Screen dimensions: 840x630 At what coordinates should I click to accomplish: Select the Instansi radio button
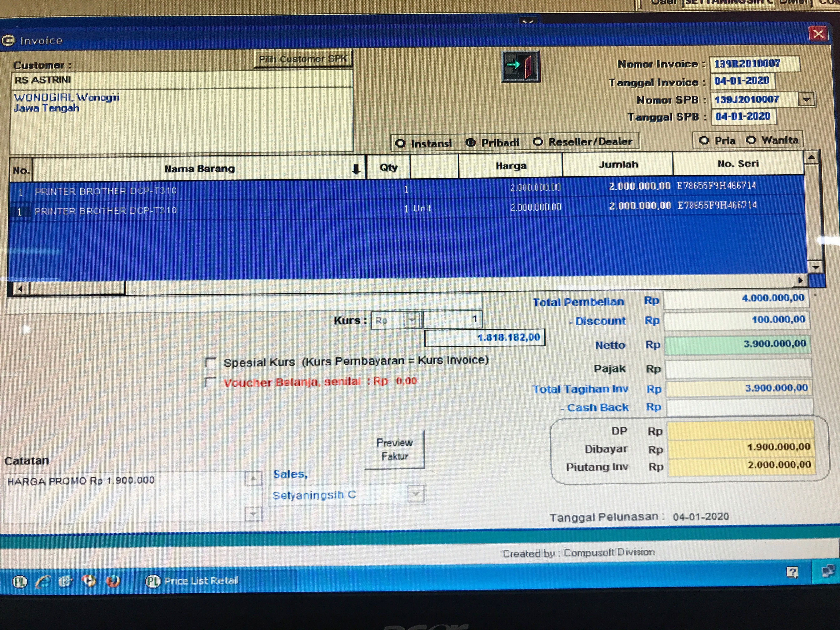[x=400, y=144]
